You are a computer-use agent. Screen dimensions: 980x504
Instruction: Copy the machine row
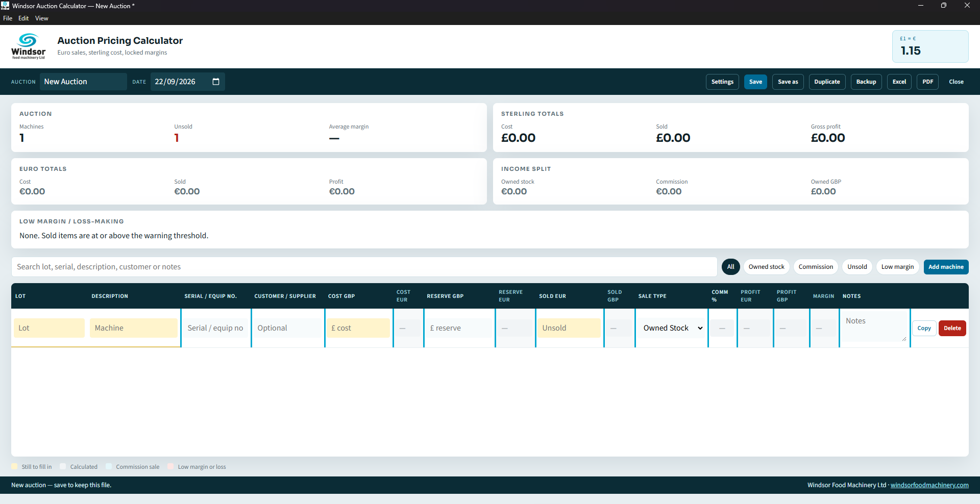[924, 328]
